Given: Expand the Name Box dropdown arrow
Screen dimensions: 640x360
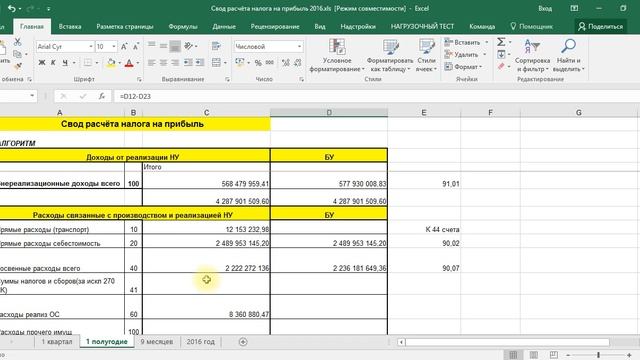Looking at the screenshot, I should pyautogui.click(x=32, y=96).
